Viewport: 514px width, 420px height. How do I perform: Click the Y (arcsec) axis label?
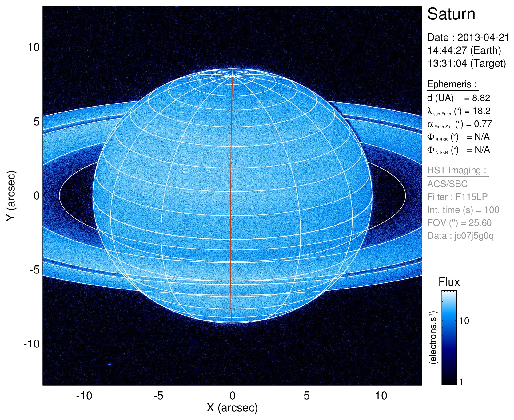tap(11, 196)
